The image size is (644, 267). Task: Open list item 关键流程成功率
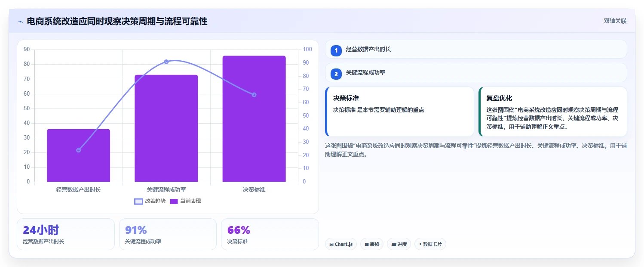476,73
